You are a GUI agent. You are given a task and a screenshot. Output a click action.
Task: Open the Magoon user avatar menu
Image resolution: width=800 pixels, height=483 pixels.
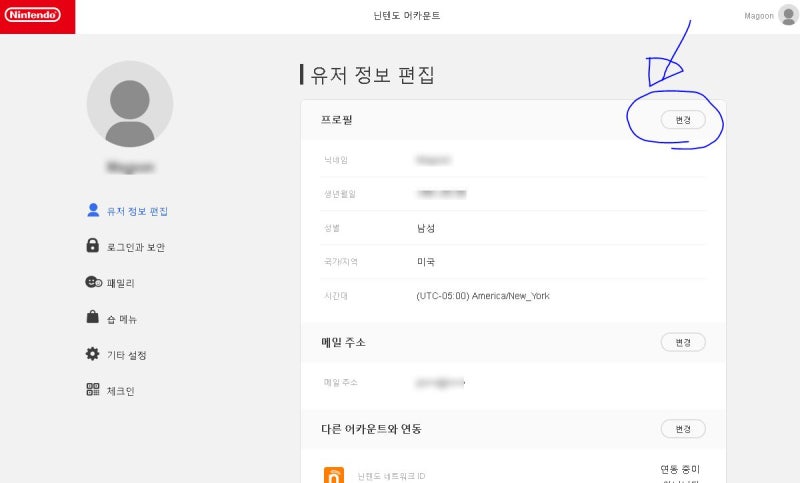point(788,15)
